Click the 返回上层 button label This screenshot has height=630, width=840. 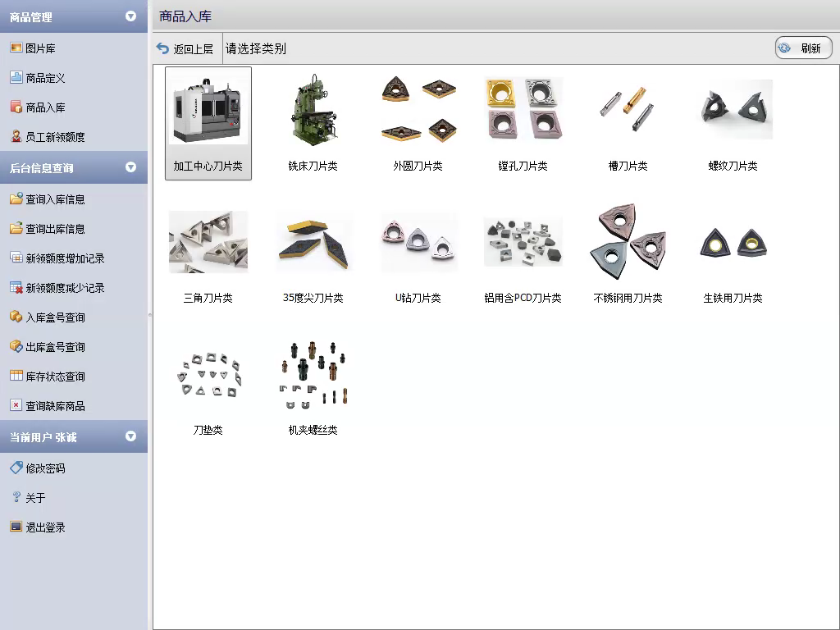tap(194, 48)
